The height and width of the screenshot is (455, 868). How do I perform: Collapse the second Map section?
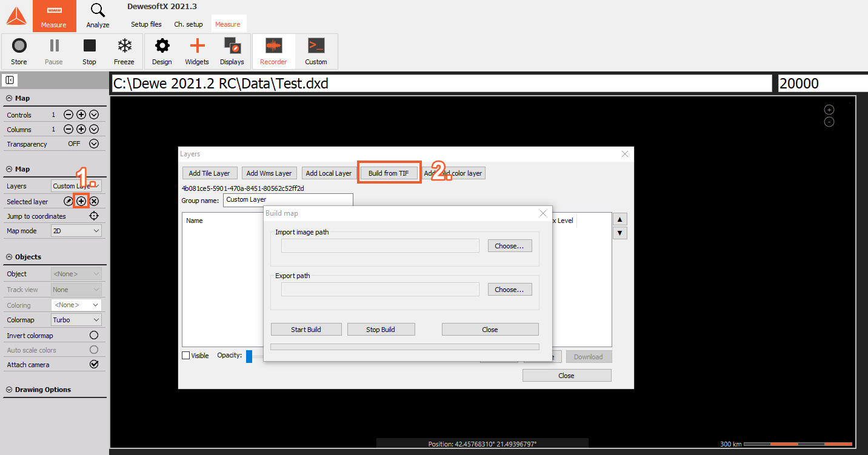(10, 169)
